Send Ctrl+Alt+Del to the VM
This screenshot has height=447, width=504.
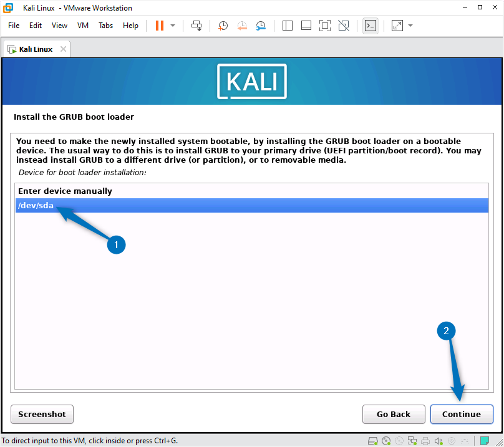pyautogui.click(x=196, y=26)
